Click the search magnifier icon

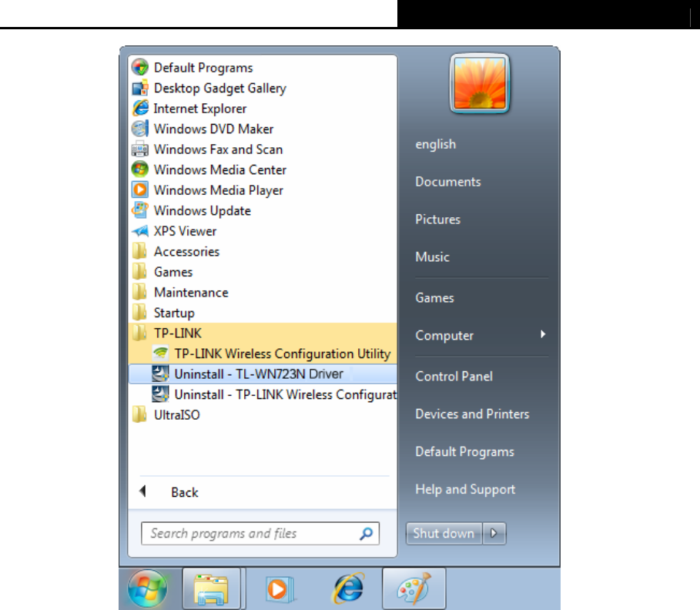(x=367, y=534)
